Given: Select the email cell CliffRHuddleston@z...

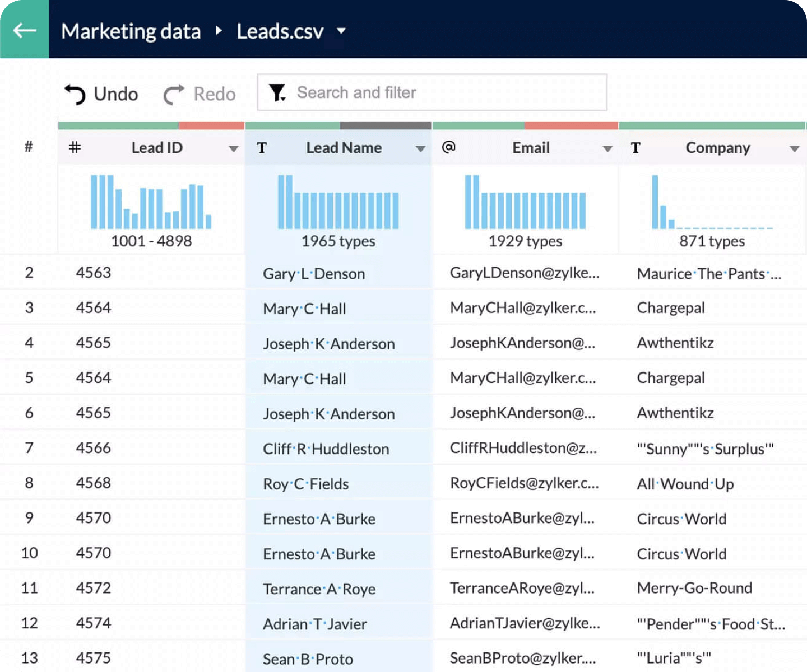Looking at the screenshot, I should tap(525, 448).
